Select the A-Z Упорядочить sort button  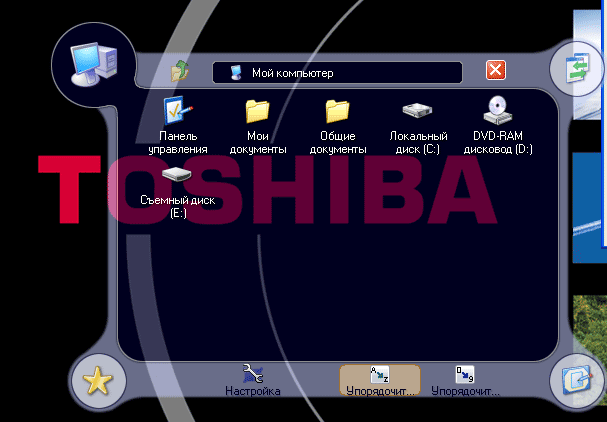[x=380, y=381]
